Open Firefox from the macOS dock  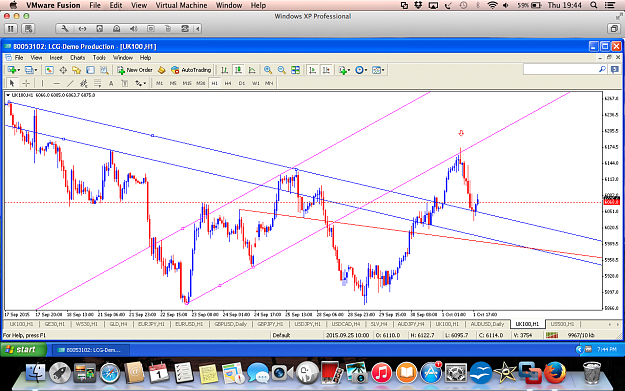(554, 372)
